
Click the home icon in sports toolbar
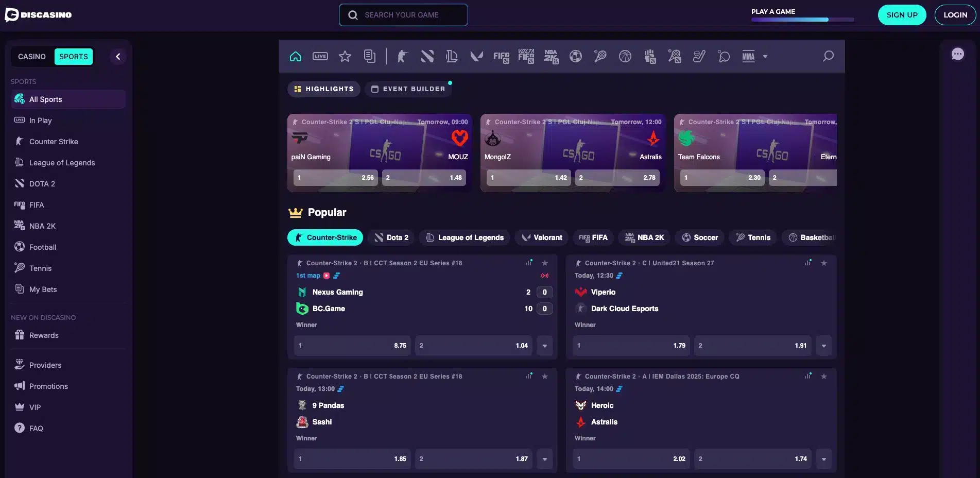[296, 56]
